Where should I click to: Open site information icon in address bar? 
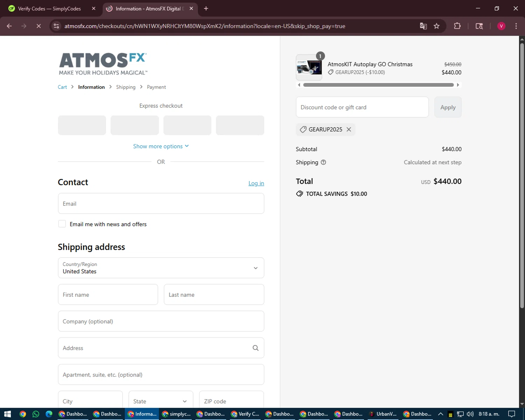coord(56,26)
